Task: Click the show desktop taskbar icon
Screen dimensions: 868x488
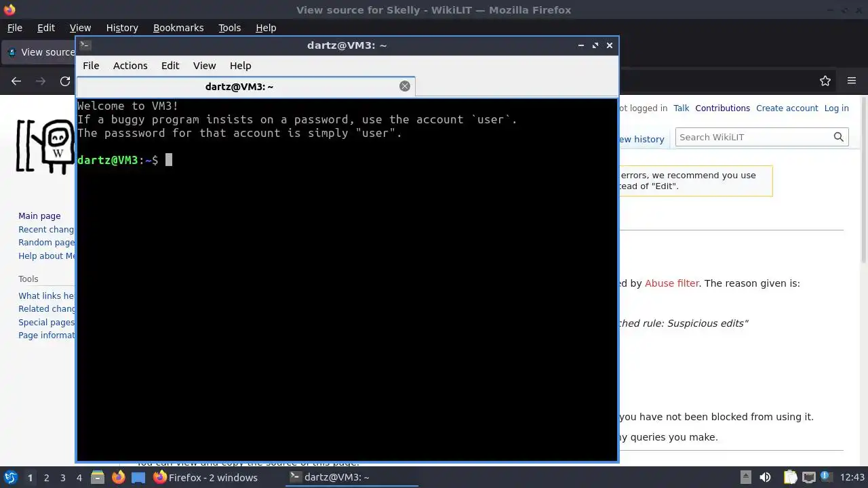Action: point(138,477)
